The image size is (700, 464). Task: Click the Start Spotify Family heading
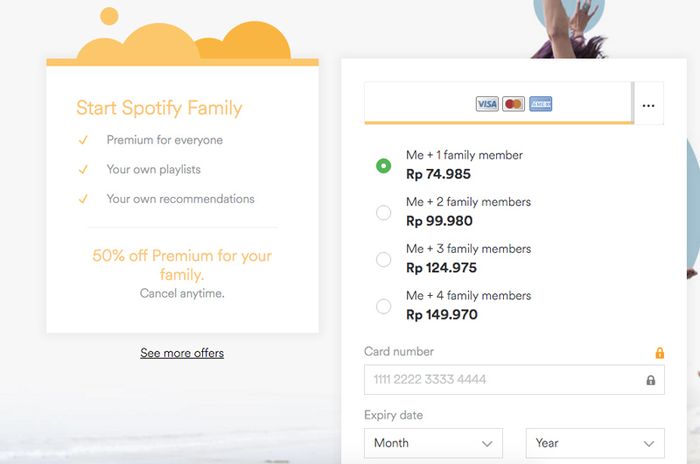tap(159, 108)
